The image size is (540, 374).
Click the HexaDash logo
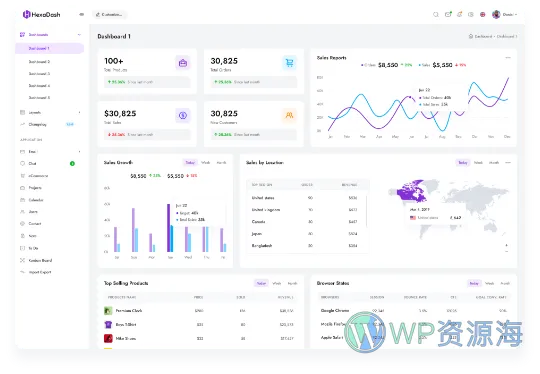41,14
